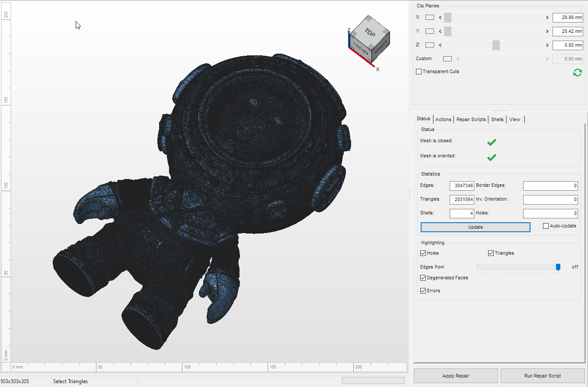Click the Z clip plane right arrow
This screenshot has width=588, height=387.
[x=547, y=45]
